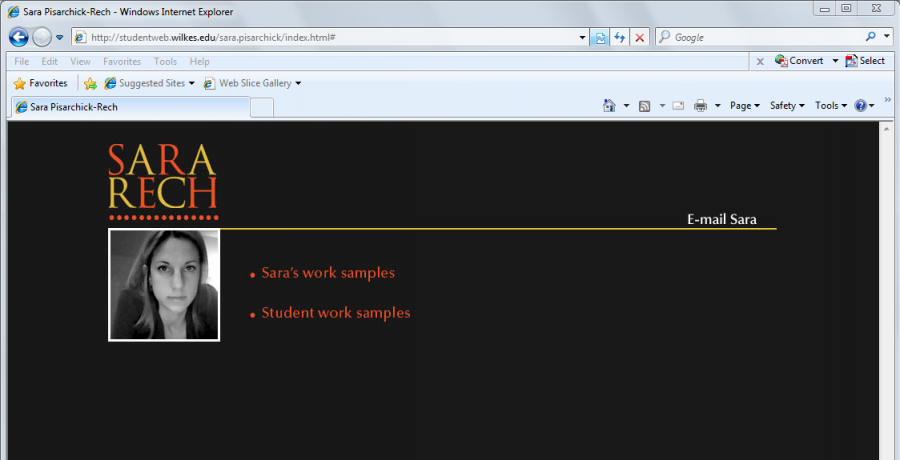Viewport: 900px width, 460px height.
Task: Expand the command bar overflow chevron
Action: coord(887,100)
